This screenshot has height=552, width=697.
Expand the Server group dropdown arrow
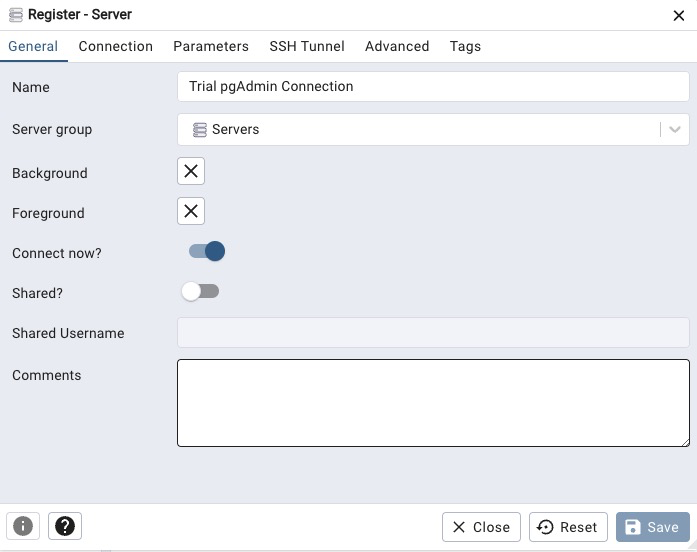click(x=675, y=129)
